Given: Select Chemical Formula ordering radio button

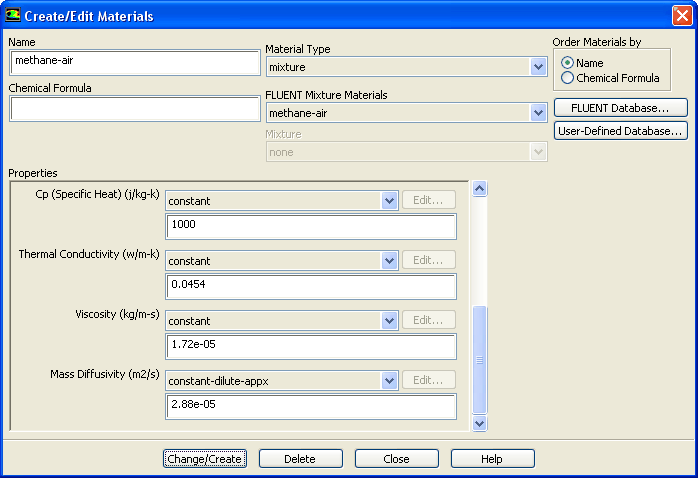Looking at the screenshot, I should pyautogui.click(x=567, y=78).
